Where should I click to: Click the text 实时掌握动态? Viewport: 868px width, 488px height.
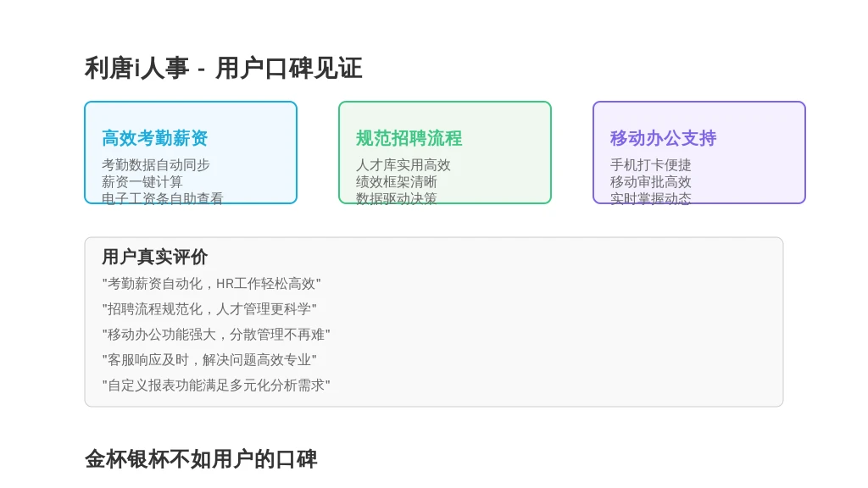pyautogui.click(x=650, y=198)
